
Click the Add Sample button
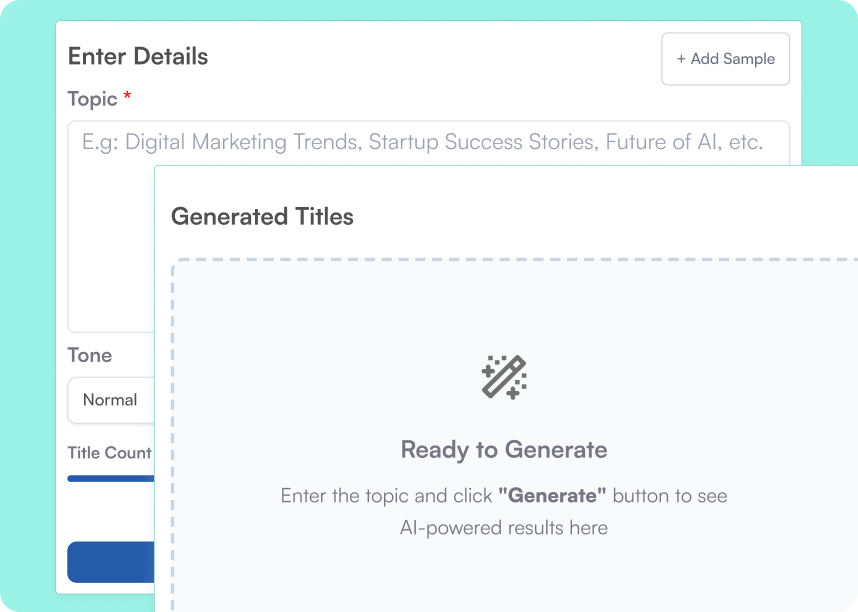(x=725, y=59)
